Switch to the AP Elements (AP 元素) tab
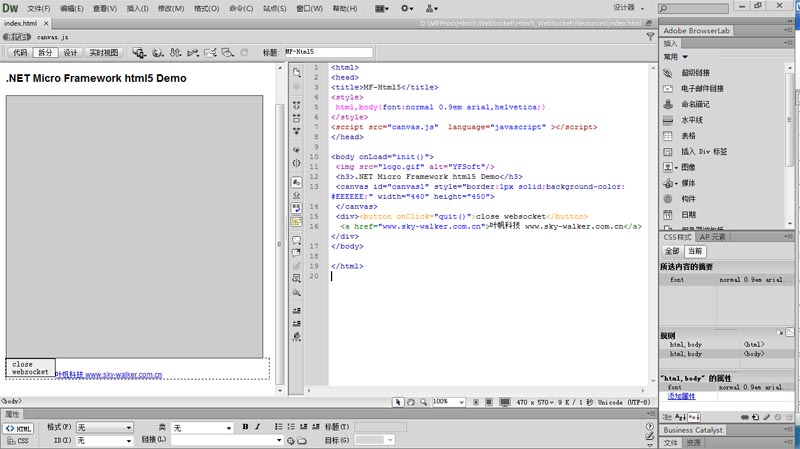 pyautogui.click(x=713, y=237)
